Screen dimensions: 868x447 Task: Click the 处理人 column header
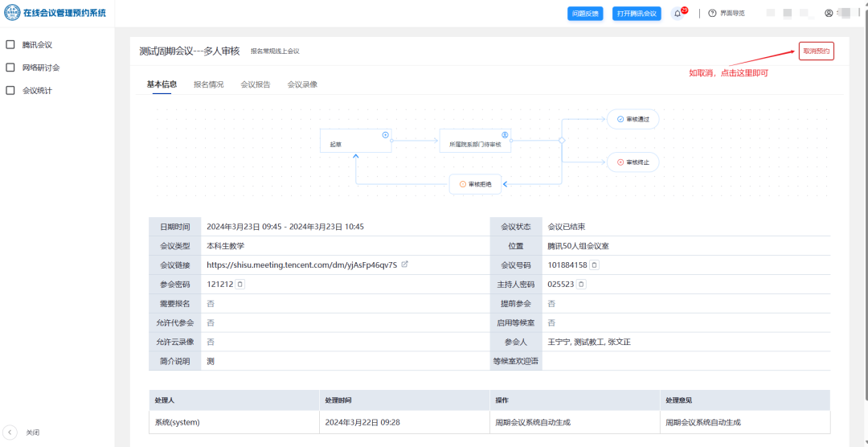pos(234,400)
